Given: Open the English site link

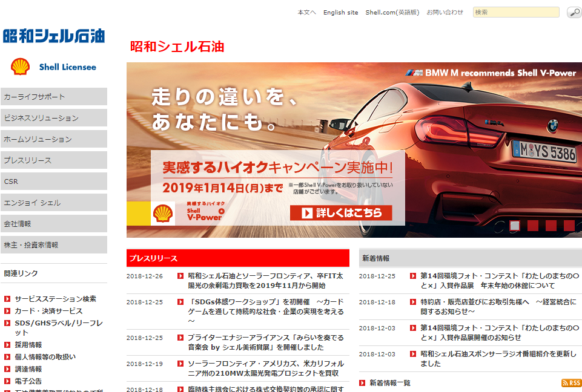Looking at the screenshot, I should 340,12.
